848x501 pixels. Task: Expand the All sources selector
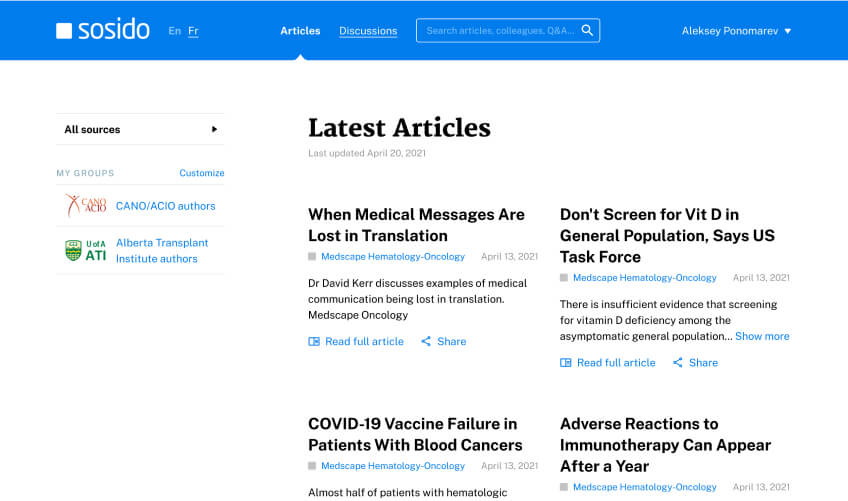(x=140, y=129)
